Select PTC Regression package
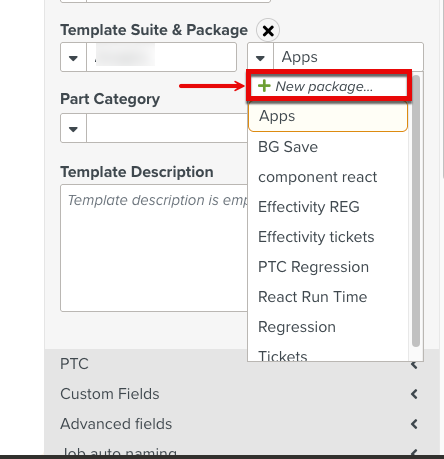 [328, 267]
